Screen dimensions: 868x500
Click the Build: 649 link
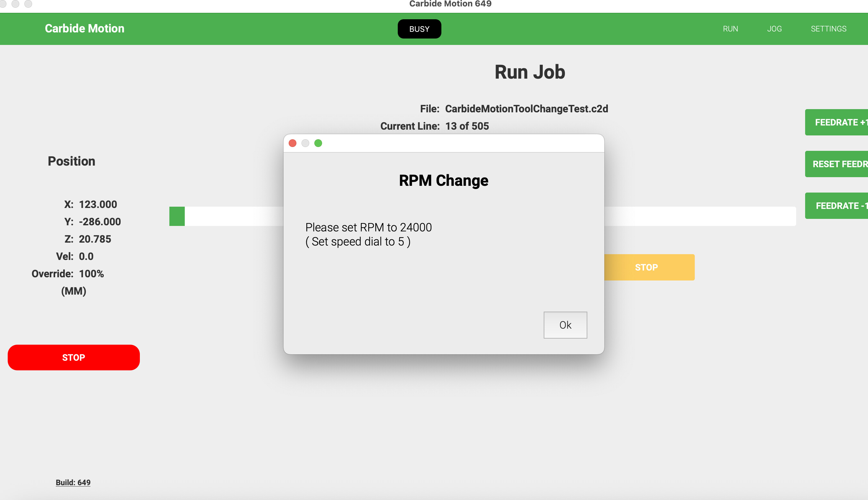coord(73,482)
